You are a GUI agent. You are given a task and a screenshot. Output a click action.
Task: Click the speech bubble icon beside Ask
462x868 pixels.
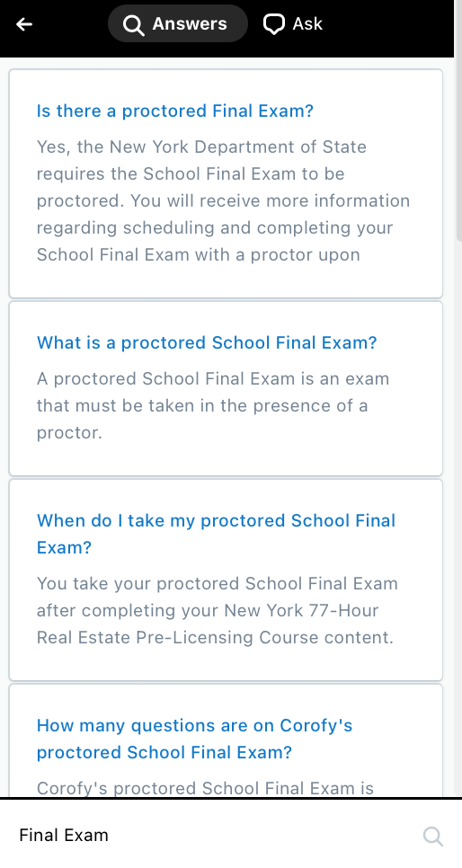click(273, 23)
